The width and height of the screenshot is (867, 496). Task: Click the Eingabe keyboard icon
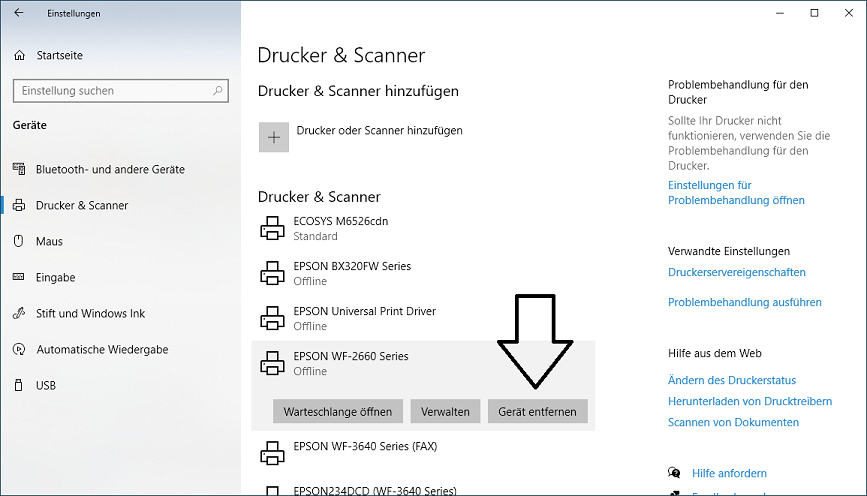[19, 277]
